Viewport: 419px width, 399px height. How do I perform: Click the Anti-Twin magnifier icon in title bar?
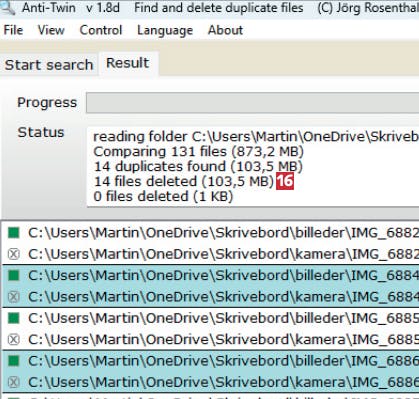pos(7,7)
